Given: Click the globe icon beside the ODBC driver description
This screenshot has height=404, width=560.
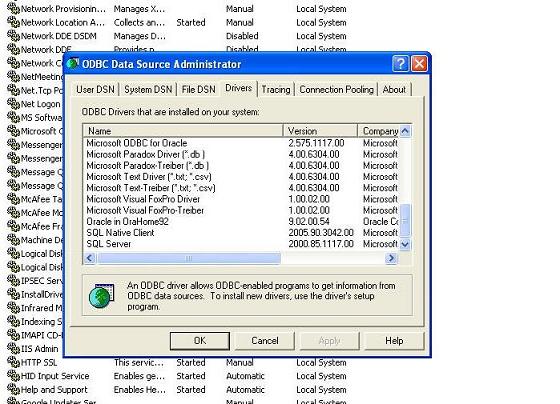Looking at the screenshot, I should 102,295.
